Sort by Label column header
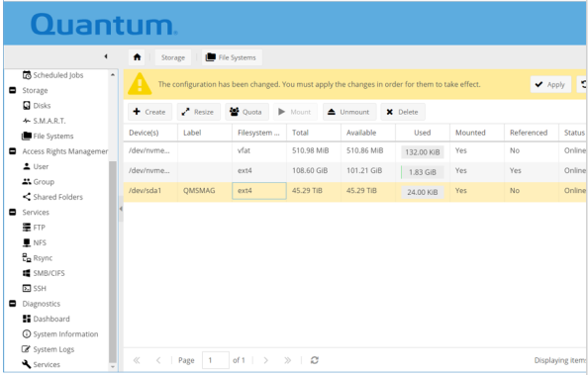 (x=205, y=133)
